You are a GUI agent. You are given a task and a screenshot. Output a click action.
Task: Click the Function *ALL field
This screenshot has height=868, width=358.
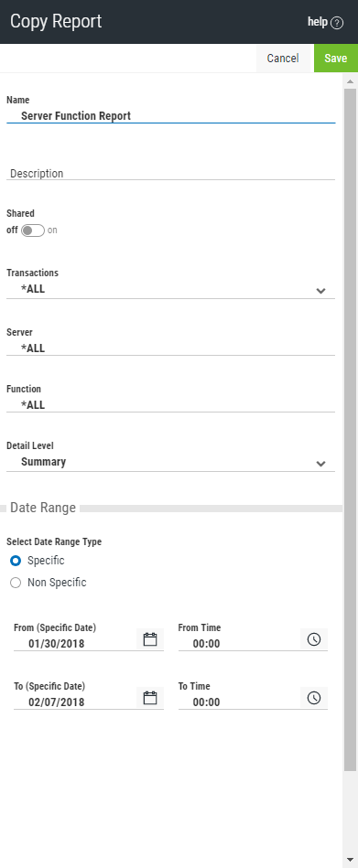coord(170,404)
